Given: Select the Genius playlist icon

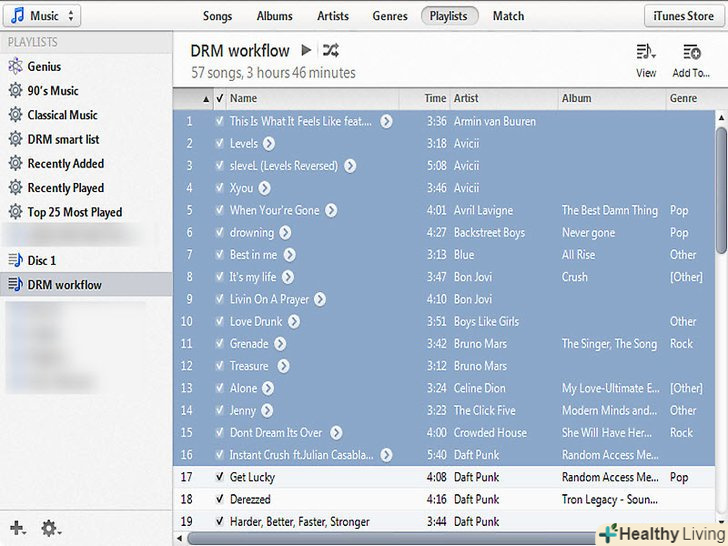Looking at the screenshot, I should pyautogui.click(x=15, y=67).
